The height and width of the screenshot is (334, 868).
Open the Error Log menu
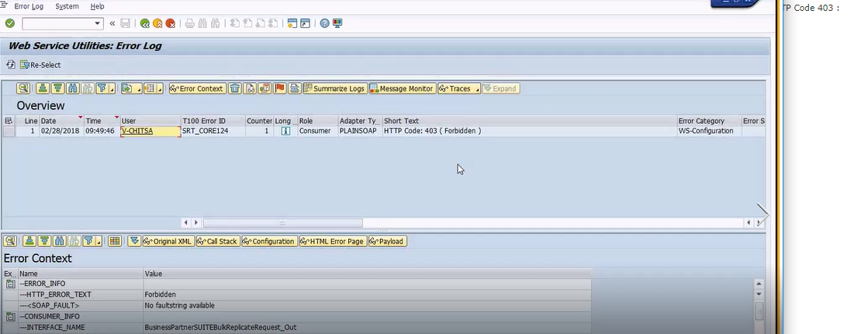click(x=29, y=6)
